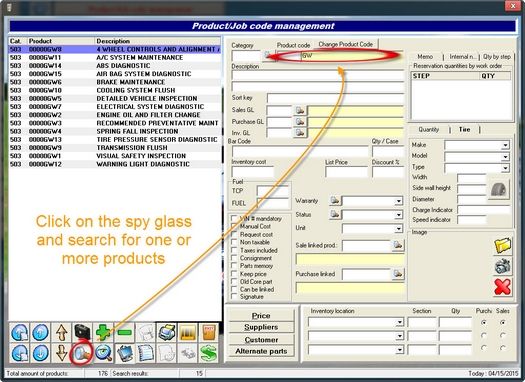
Task: Click the Change Product Code button
Action: tap(346, 44)
